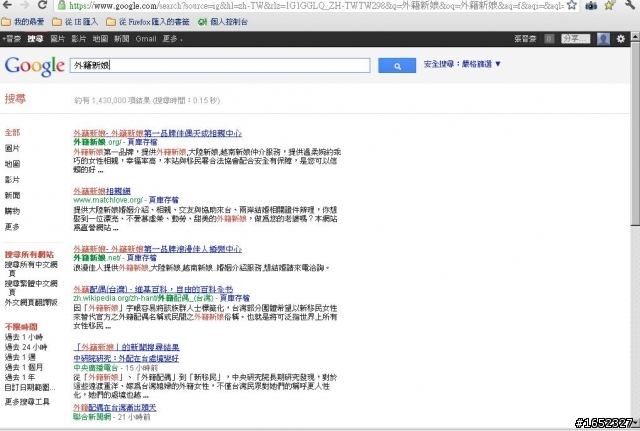
Task: Open the 安全搜尋 SafeSearch dropdown
Action: [x=462, y=64]
